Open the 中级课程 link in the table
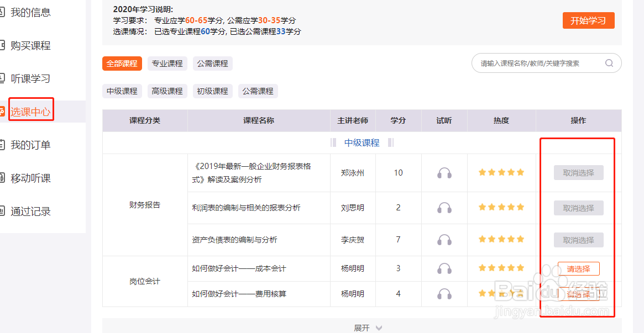 click(x=362, y=142)
